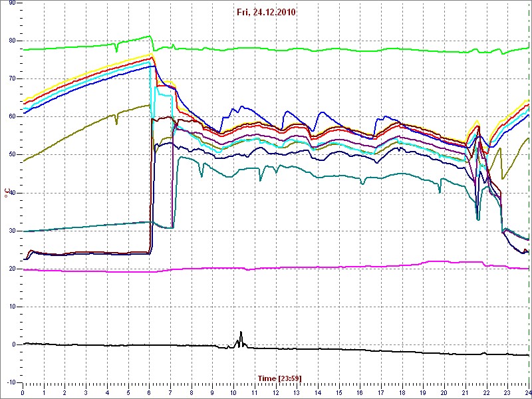Click hour 19 label on the time axis
Screen dimensions: 532x399
(423, 392)
